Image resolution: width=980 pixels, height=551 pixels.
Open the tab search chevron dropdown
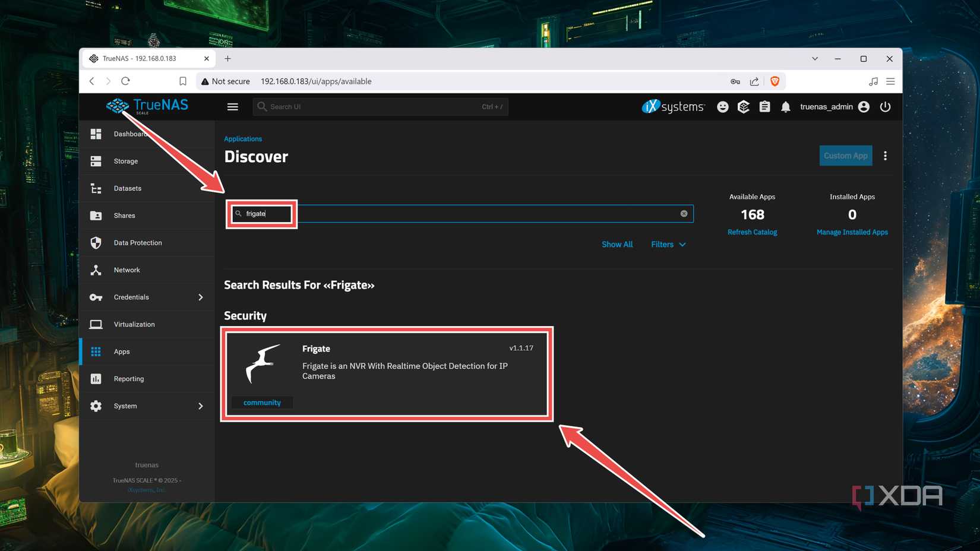(x=815, y=59)
